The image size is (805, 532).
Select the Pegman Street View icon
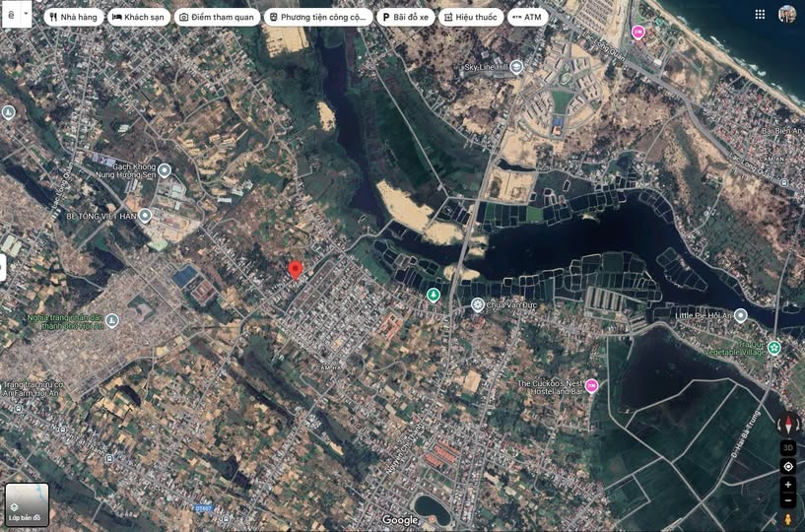tap(788, 519)
